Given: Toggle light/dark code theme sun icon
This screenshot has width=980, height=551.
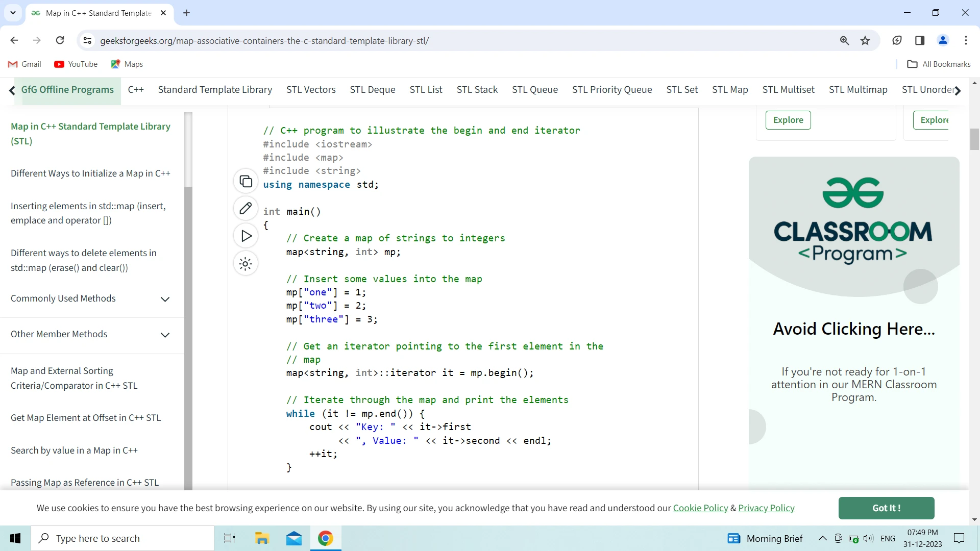Looking at the screenshot, I should pos(246,264).
